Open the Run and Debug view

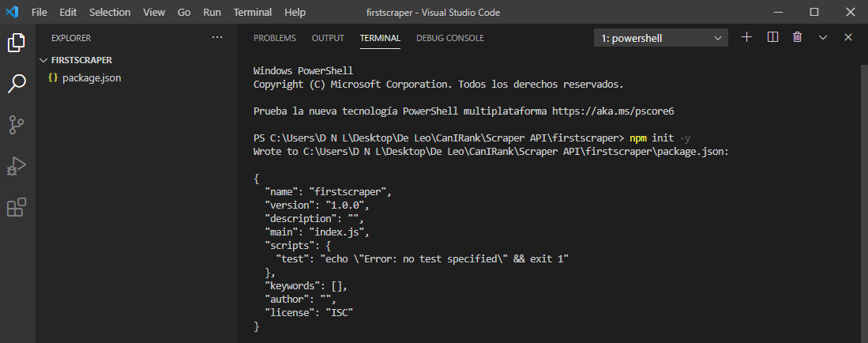point(16,166)
